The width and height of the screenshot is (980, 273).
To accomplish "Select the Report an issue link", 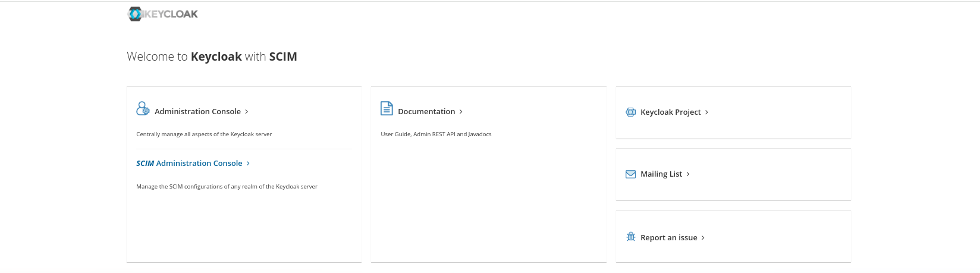I will click(x=668, y=238).
